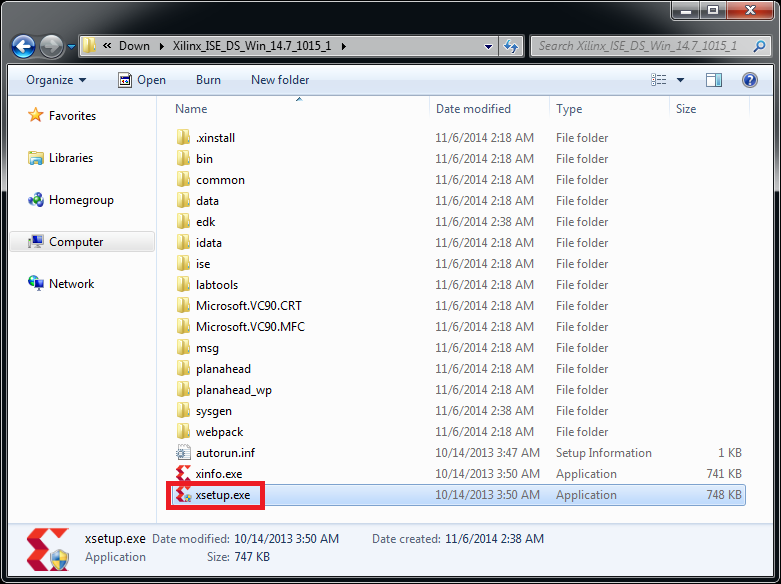781x584 pixels.
Task: Open recent pages dropdown arrow
Action: (71, 47)
